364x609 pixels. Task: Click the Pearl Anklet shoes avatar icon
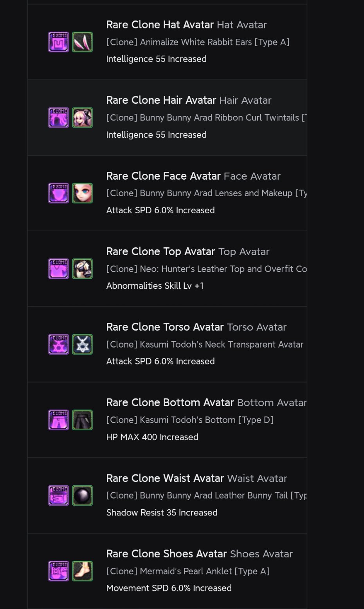coord(82,571)
